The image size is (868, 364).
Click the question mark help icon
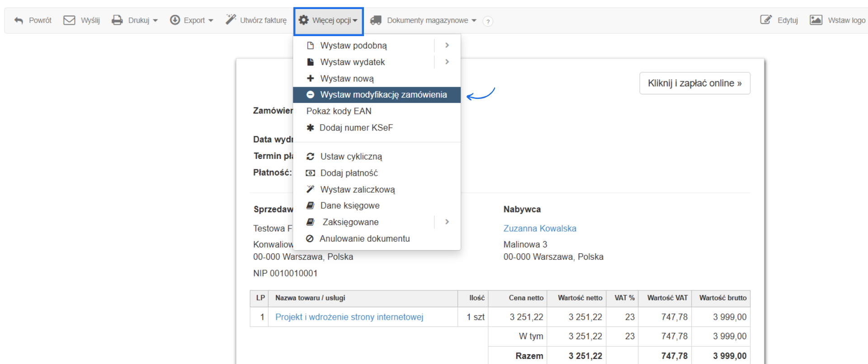pyautogui.click(x=488, y=21)
